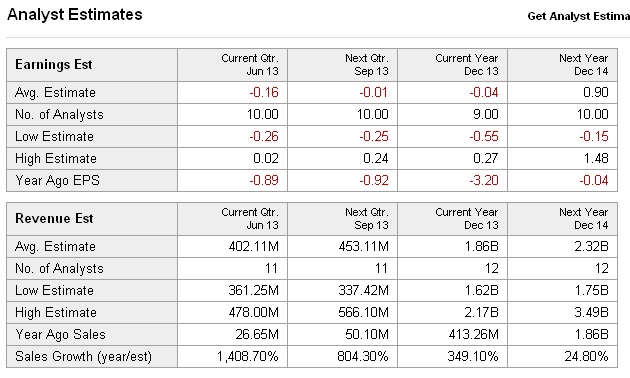Click Next Year Dec 14 revenue column header
The height and width of the screenshot is (378, 630).
click(562, 219)
